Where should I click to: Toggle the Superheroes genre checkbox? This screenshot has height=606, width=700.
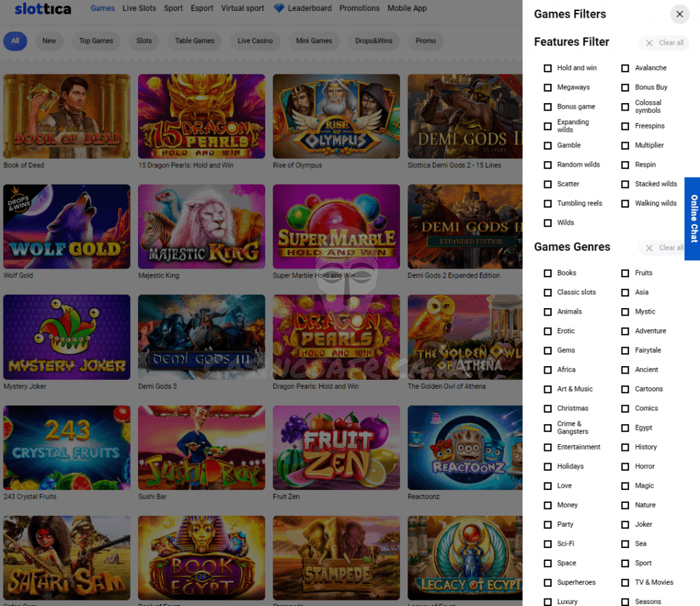[548, 583]
